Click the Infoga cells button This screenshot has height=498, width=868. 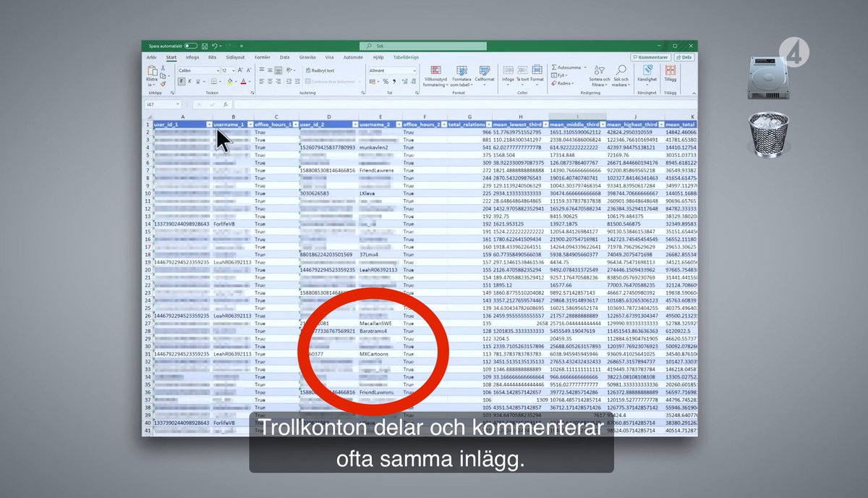pyautogui.click(x=508, y=75)
